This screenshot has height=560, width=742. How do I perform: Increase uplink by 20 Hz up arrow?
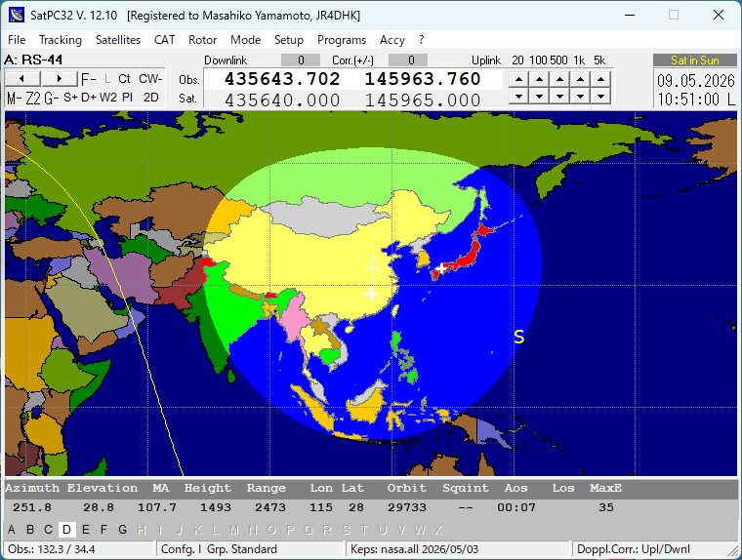pos(518,79)
